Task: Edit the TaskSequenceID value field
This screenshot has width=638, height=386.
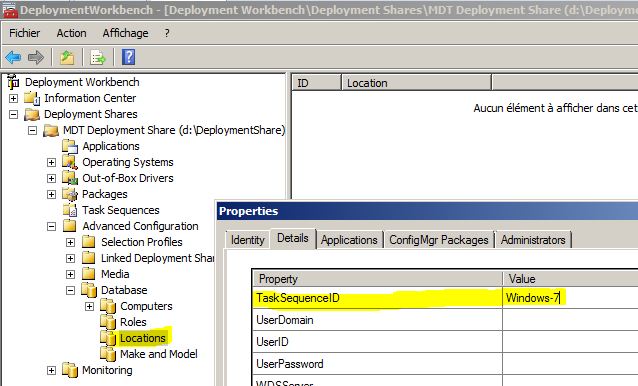Action: click(570, 298)
